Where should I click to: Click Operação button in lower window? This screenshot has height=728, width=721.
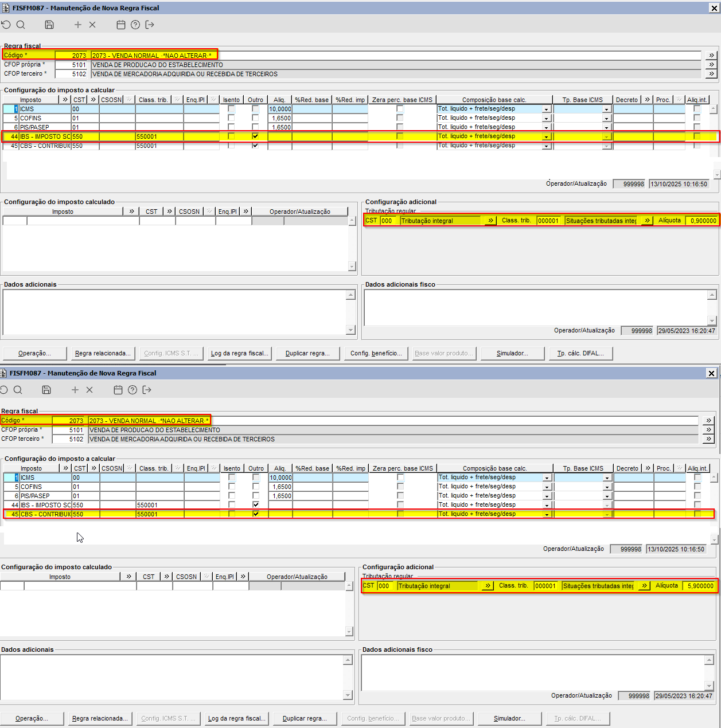(x=32, y=718)
